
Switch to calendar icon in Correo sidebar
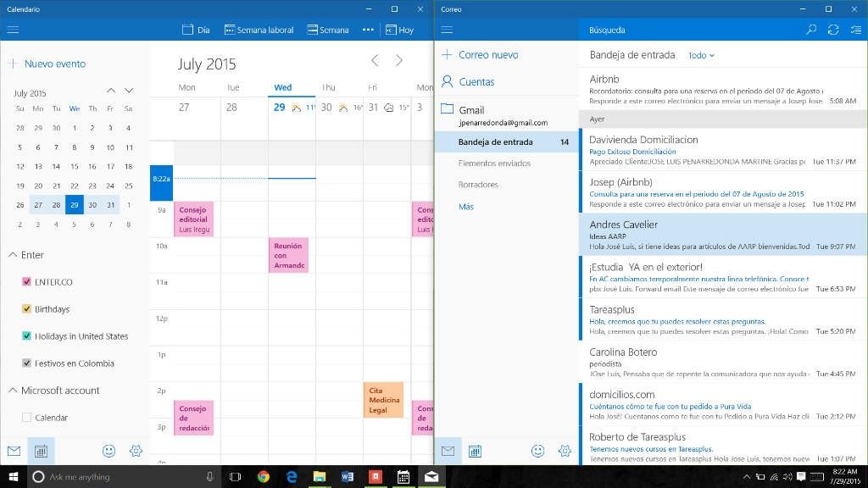[x=475, y=451]
